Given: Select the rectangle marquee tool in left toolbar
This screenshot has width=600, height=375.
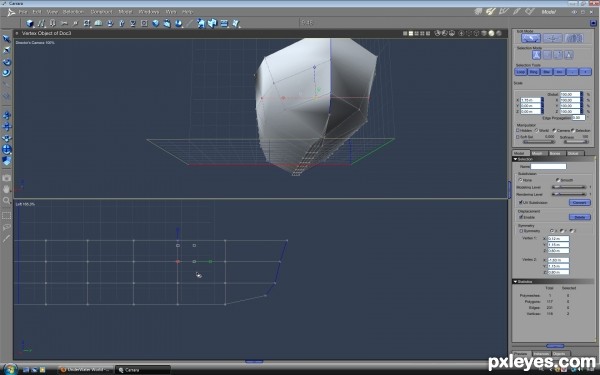Looking at the screenshot, I should point(7,216).
